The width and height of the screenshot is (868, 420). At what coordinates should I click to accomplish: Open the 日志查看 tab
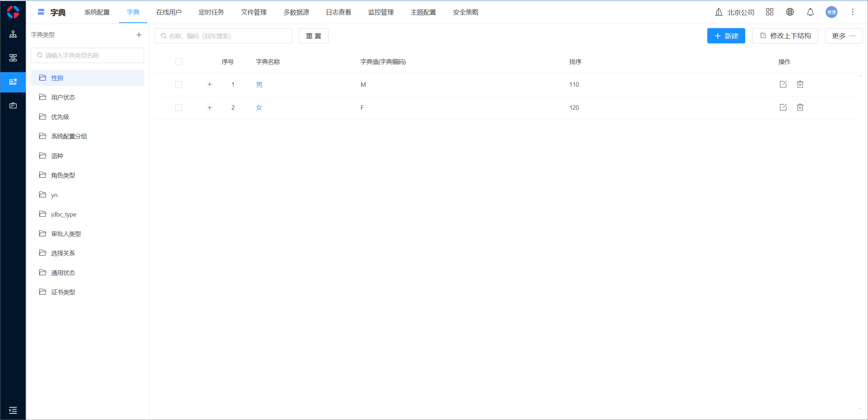click(x=338, y=13)
